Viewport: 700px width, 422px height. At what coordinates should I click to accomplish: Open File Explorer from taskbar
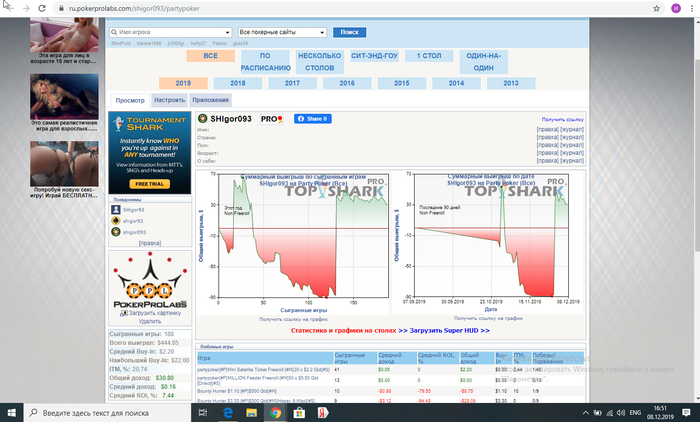click(251, 413)
